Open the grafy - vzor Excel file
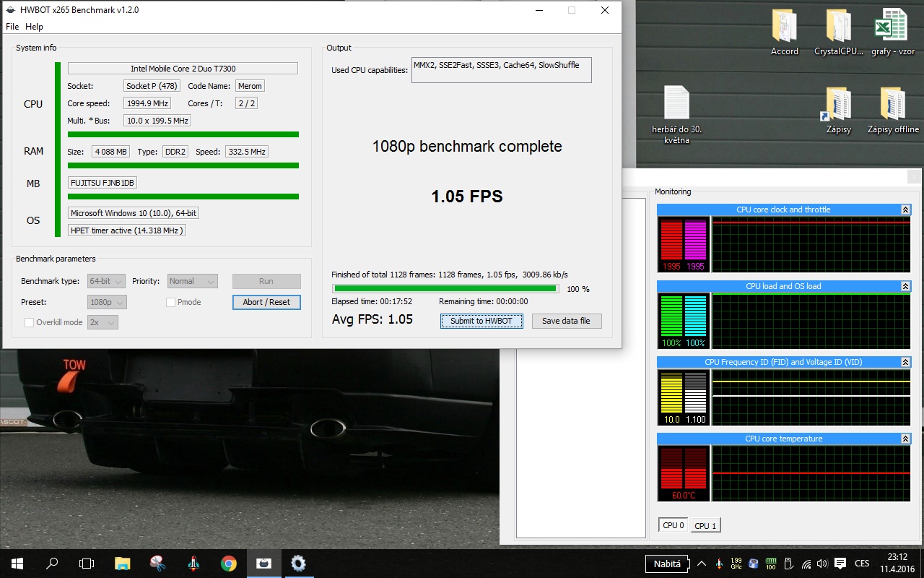Screen dimensions: 924x578 [x=893, y=33]
